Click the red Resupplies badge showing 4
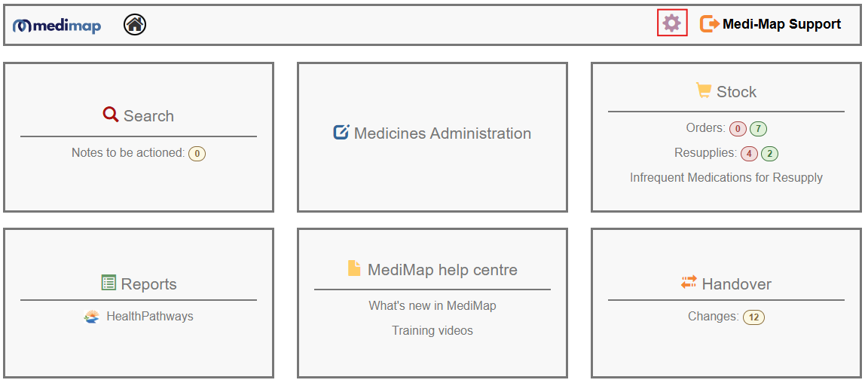868x383 pixels. [x=749, y=154]
